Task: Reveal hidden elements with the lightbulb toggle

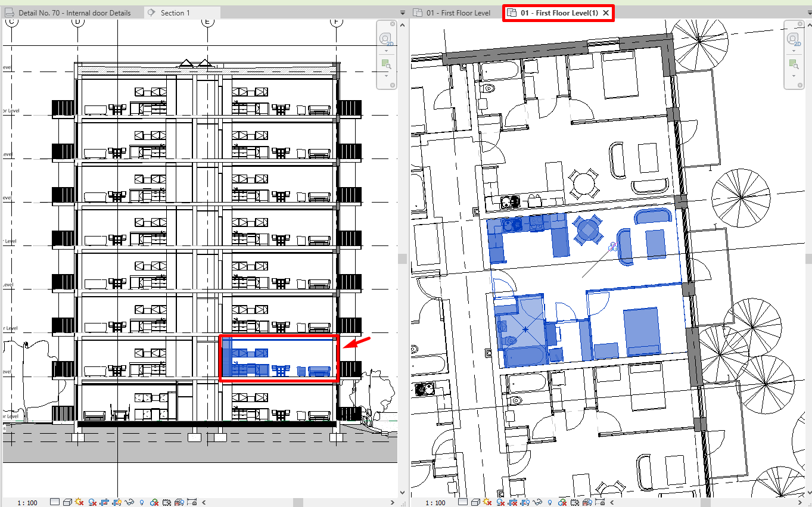Action: [141, 502]
